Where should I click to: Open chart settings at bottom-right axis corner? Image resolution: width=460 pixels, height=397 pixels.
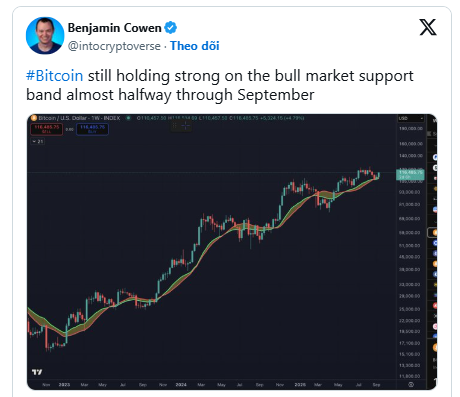pos(411,384)
